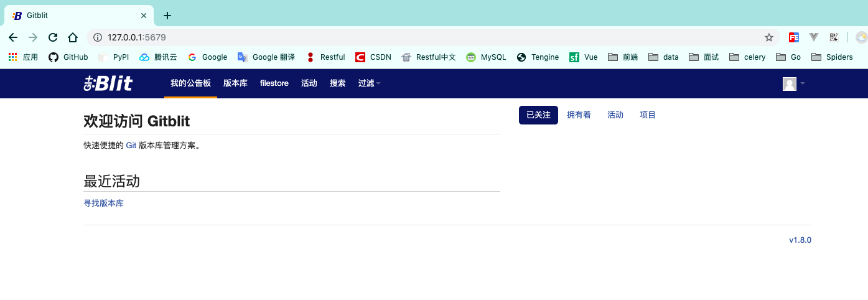Click the v1.8.0 version link
The width and height of the screenshot is (868, 300).
[x=800, y=240]
